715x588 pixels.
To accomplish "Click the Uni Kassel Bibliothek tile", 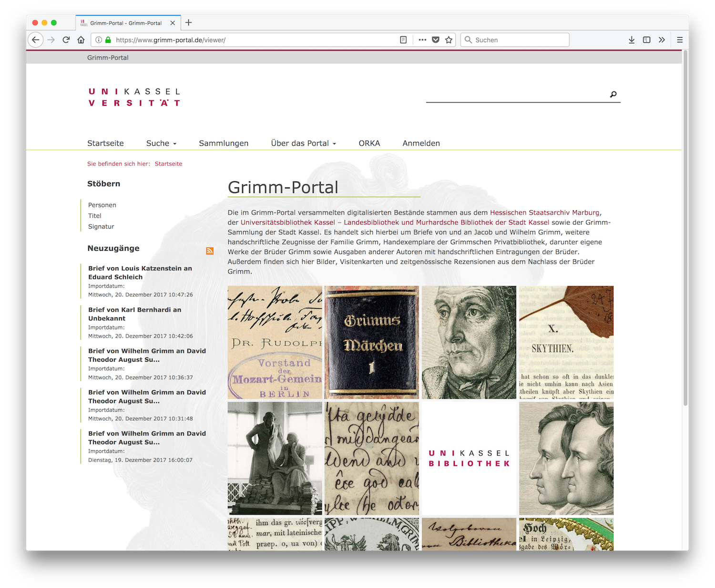I will click(x=469, y=458).
